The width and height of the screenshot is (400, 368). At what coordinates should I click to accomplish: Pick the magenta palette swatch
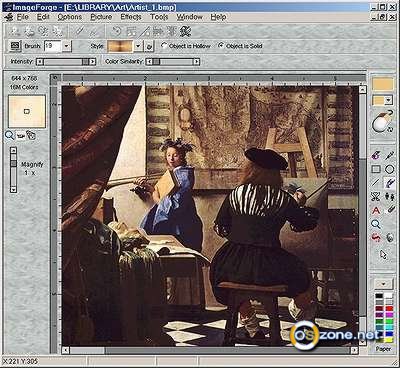(389, 315)
